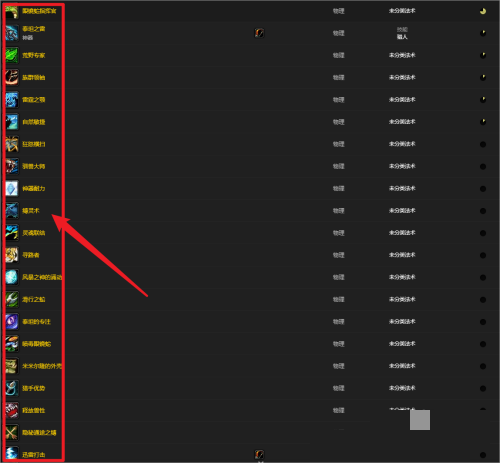The width and height of the screenshot is (500, 463).
Task: Open the 缚灵术 spell link
Action: pyautogui.click(x=31, y=211)
